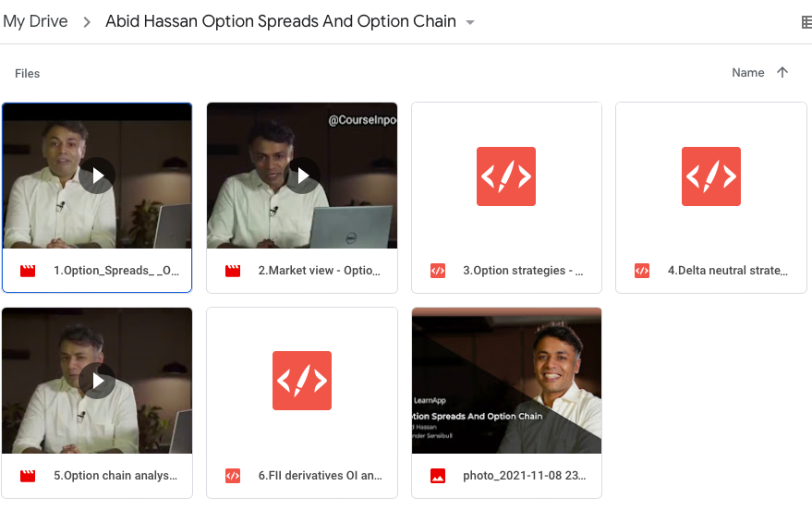Click the large code icon of 4.Delta neutral
The image size is (812, 510).
point(710,176)
